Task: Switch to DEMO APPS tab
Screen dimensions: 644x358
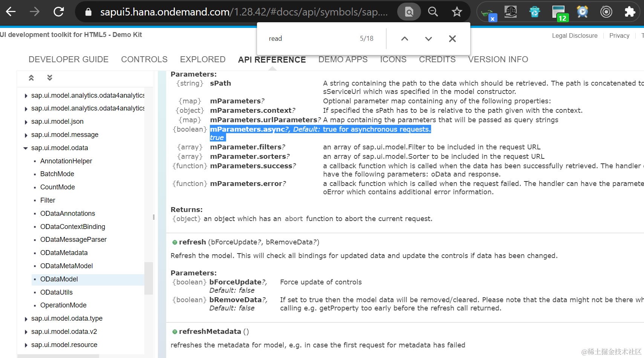Action: pos(343,60)
